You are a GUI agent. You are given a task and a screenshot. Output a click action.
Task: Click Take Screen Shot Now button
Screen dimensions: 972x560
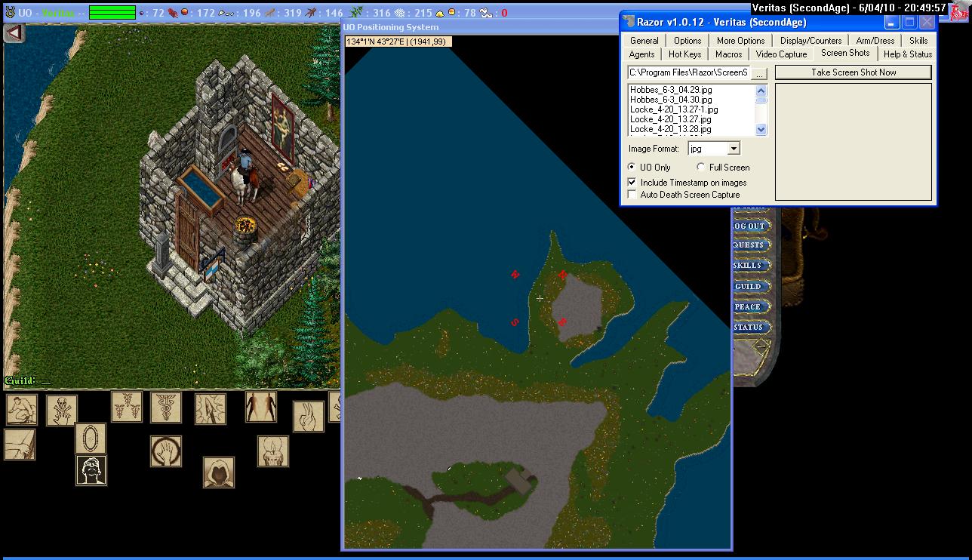[x=853, y=72]
